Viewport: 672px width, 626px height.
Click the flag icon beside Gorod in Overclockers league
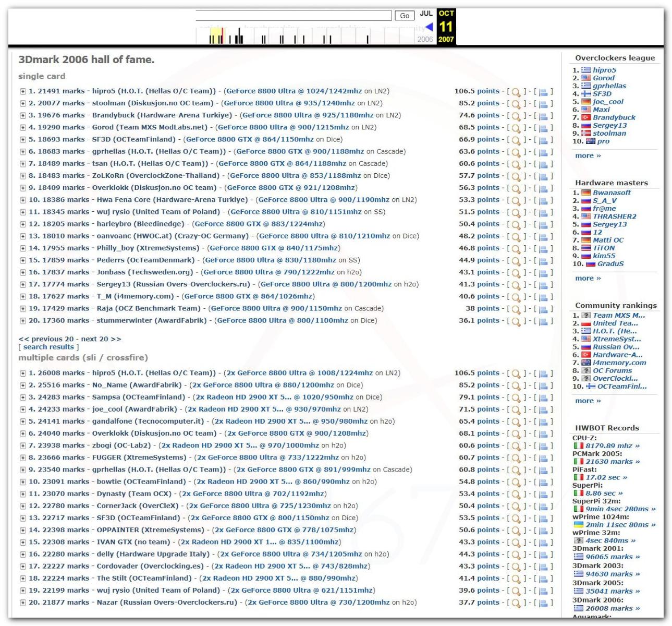[586, 78]
